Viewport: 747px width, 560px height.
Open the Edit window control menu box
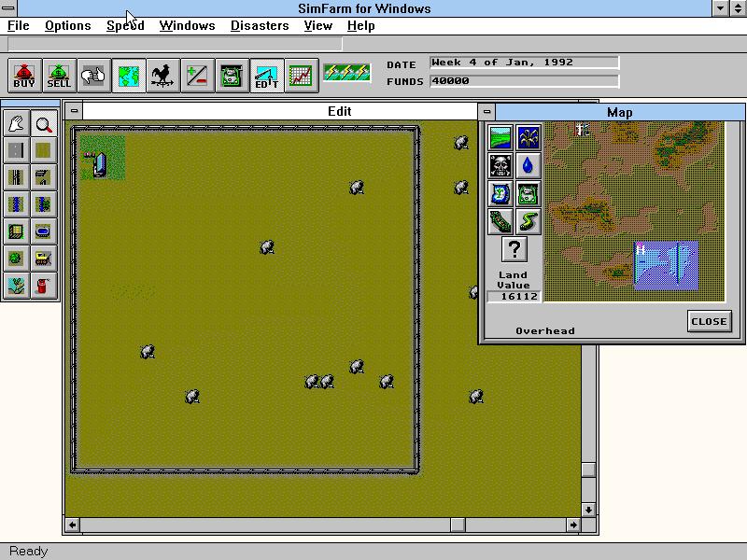(x=74, y=111)
